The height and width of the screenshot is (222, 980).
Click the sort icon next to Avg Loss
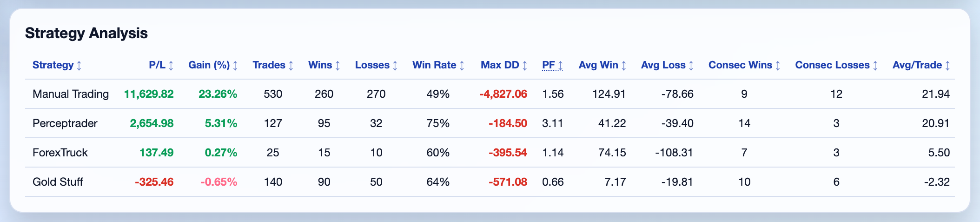(691, 66)
